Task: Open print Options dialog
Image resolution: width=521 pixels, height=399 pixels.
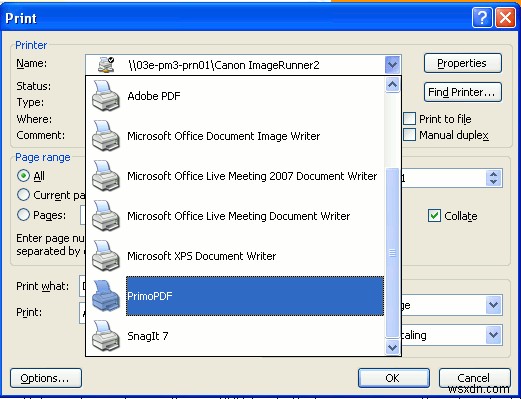Action: (x=46, y=378)
